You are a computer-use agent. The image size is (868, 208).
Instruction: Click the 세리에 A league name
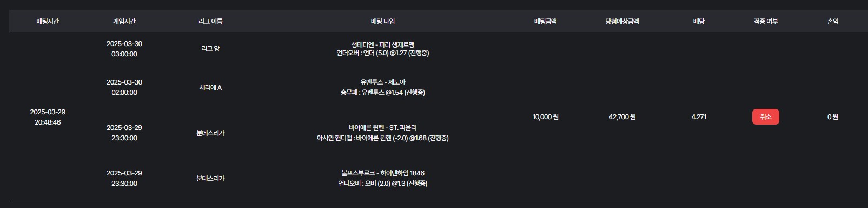point(210,87)
